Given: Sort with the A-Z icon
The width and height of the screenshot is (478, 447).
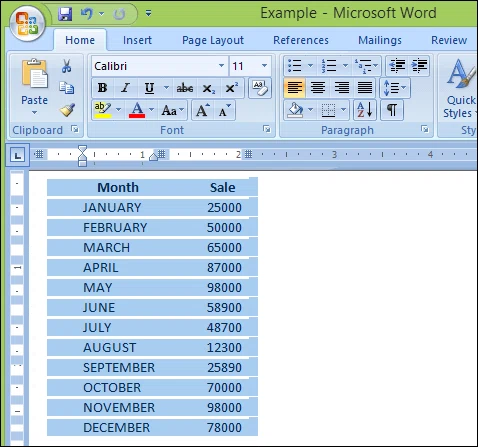Looking at the screenshot, I should (x=365, y=110).
